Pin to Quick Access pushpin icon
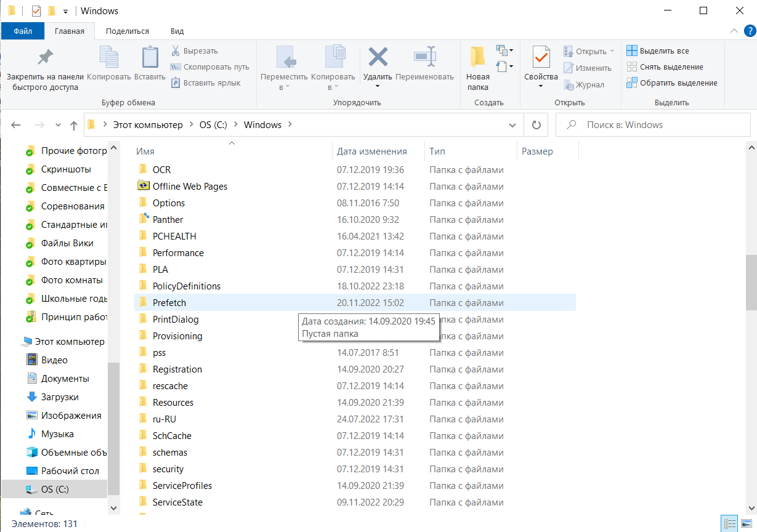This screenshot has height=532, width=757. 45,58
